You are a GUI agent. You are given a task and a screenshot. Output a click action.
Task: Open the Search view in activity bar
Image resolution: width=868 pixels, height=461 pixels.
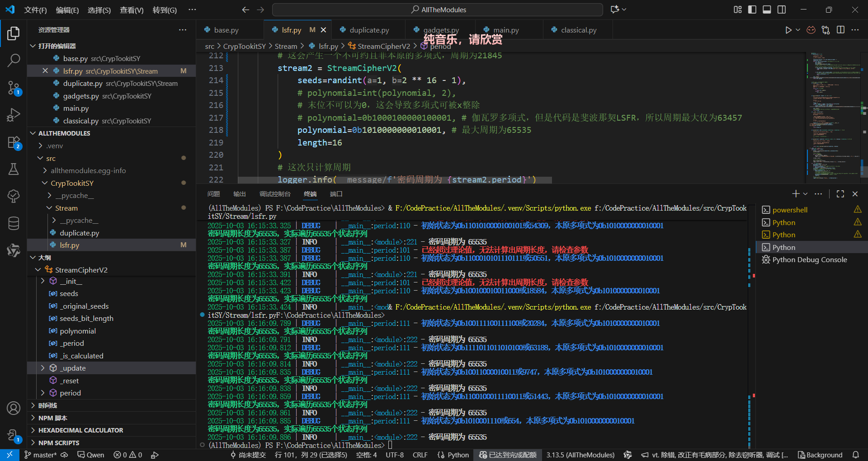[x=14, y=60]
